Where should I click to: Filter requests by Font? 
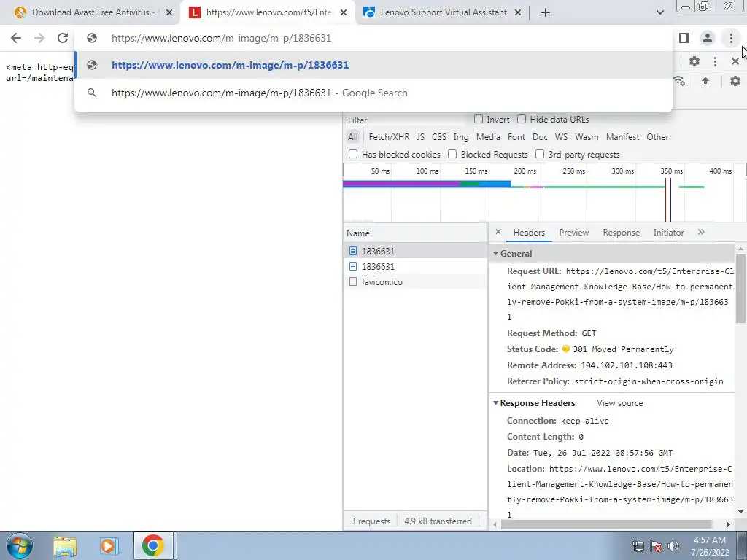click(x=516, y=137)
